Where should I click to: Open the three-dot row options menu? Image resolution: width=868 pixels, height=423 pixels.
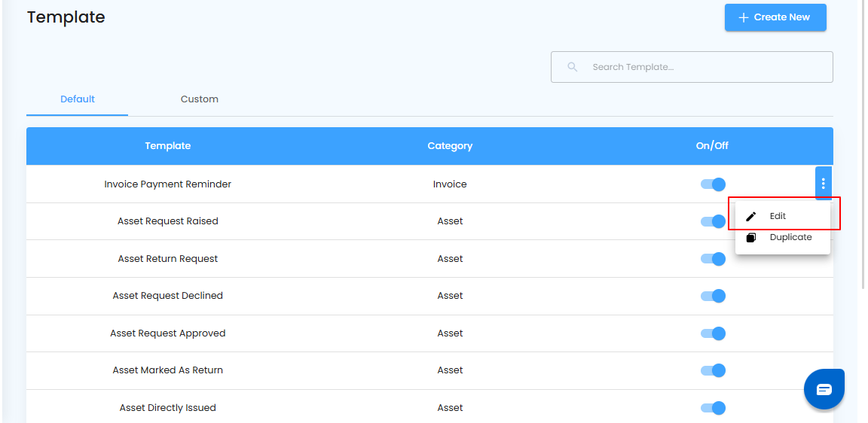click(x=824, y=184)
